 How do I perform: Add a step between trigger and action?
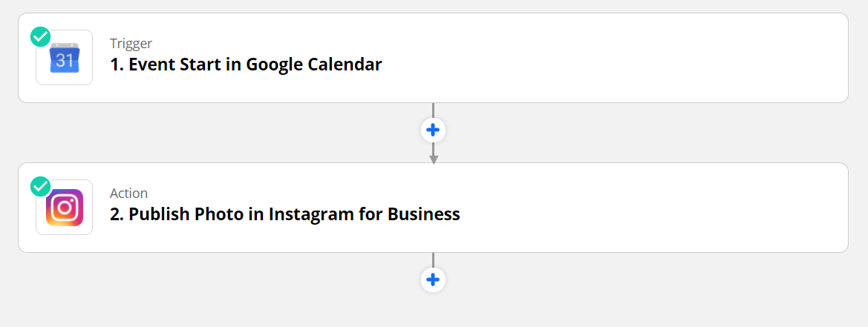tap(433, 131)
